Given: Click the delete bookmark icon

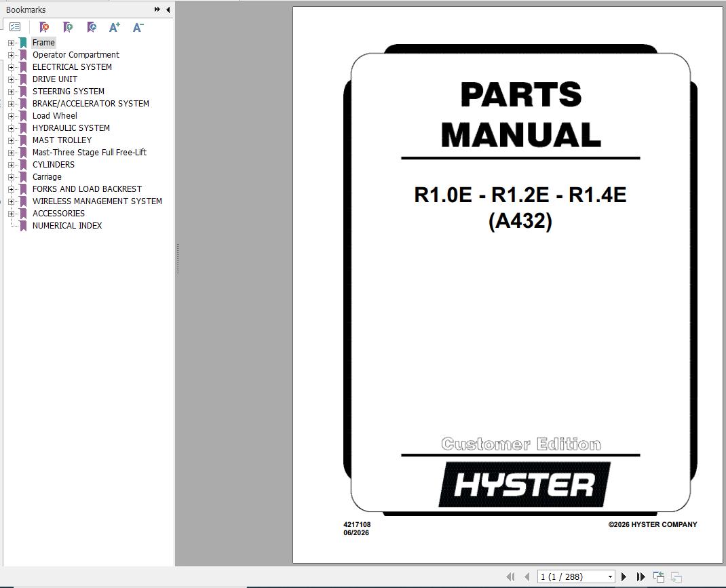Looking at the screenshot, I should 44,27.
